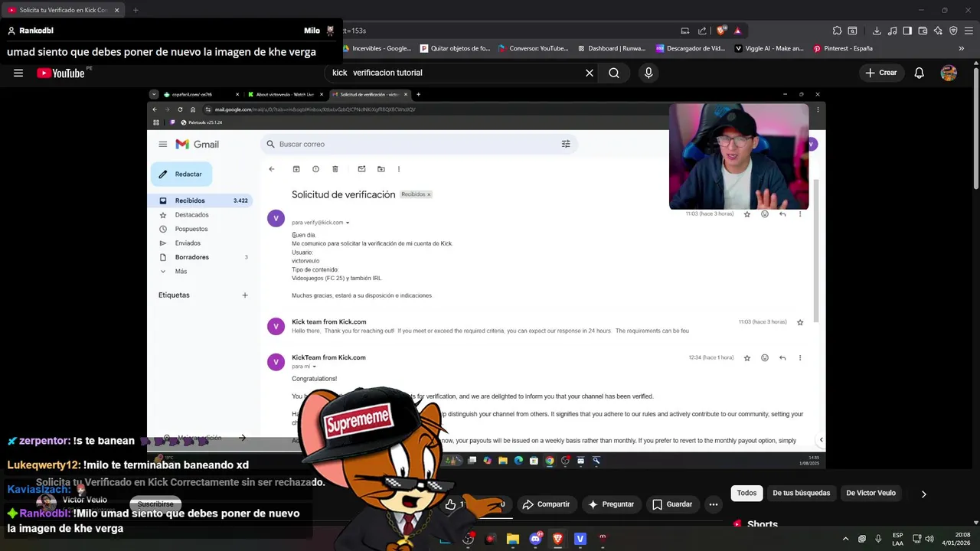Open YouTube notifications bell
The height and width of the screenshot is (551, 980).
coord(920,73)
